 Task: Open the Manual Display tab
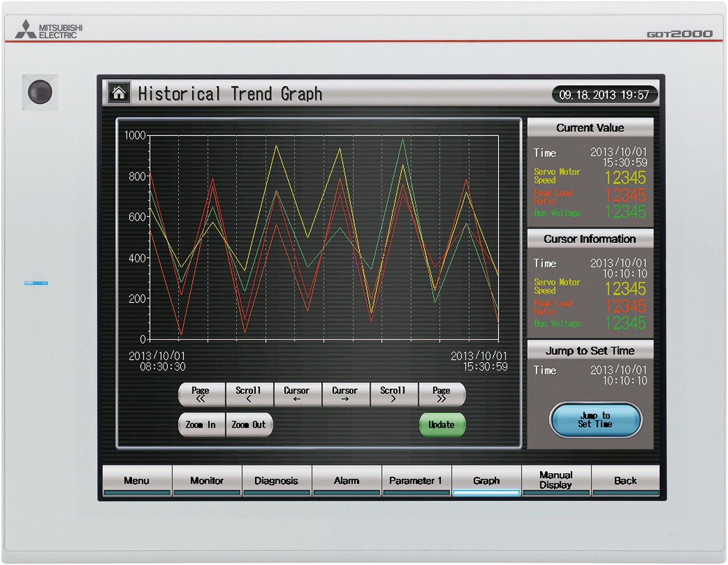pyautogui.click(x=556, y=480)
